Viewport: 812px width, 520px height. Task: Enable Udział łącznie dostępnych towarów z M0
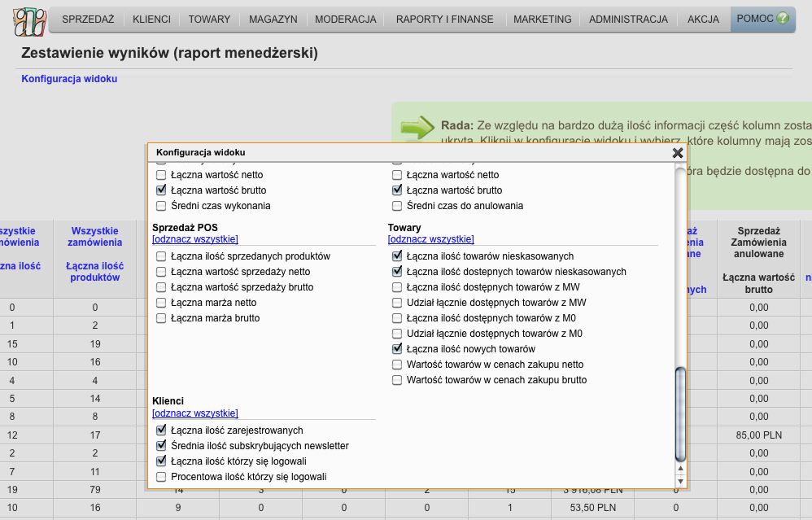(x=397, y=334)
